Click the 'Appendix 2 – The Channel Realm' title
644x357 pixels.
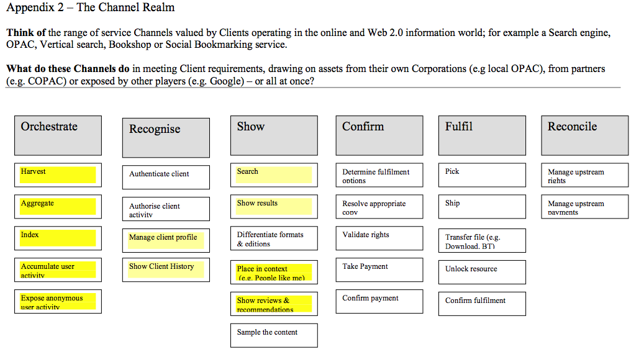(90, 7)
